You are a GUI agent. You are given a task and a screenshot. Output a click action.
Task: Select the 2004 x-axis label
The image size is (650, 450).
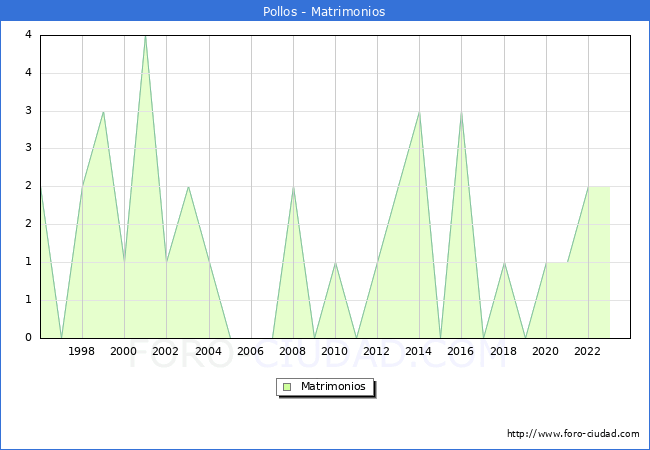208,351
